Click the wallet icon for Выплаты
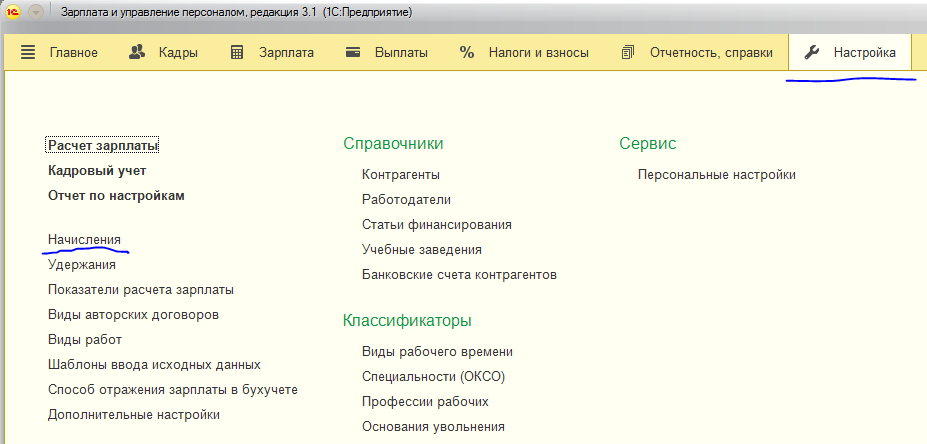This screenshot has width=927, height=444. click(x=354, y=53)
